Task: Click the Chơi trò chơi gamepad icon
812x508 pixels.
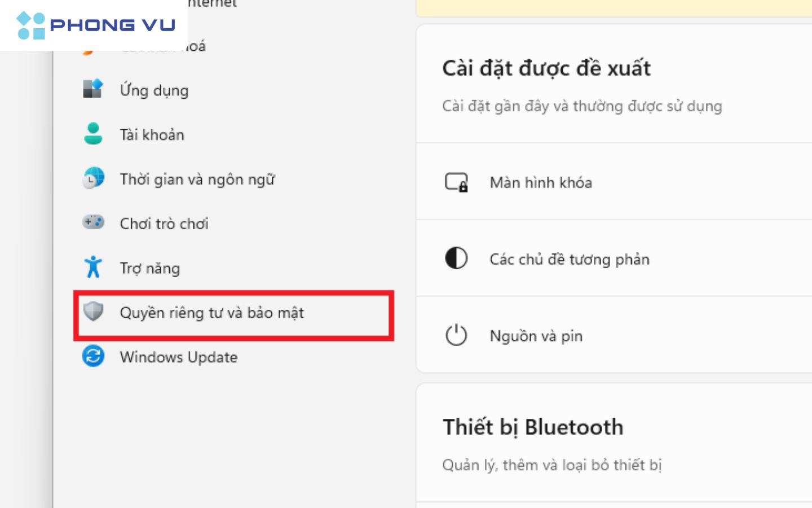Action: (93, 222)
